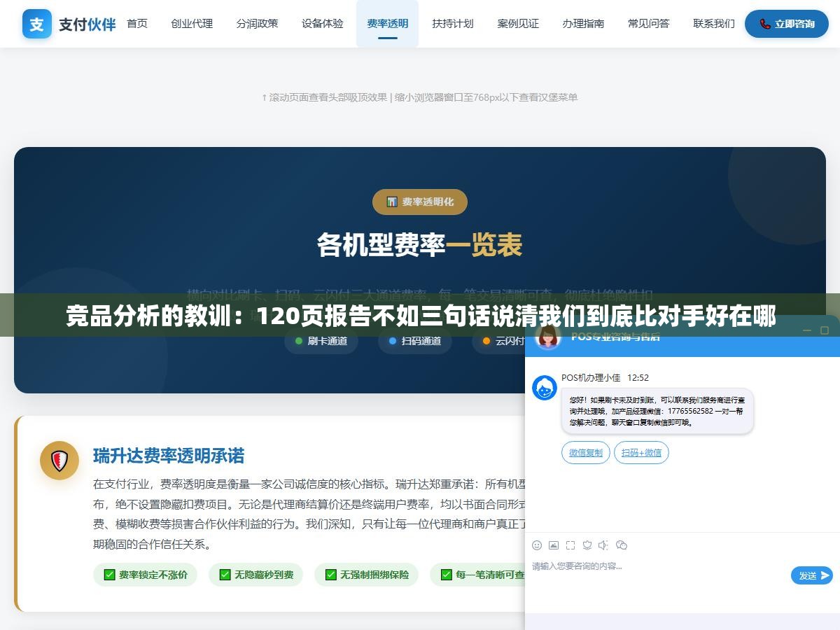Click the 支付伙伴 logo icon
Image resolution: width=840 pixels, height=630 pixels.
click(x=36, y=24)
